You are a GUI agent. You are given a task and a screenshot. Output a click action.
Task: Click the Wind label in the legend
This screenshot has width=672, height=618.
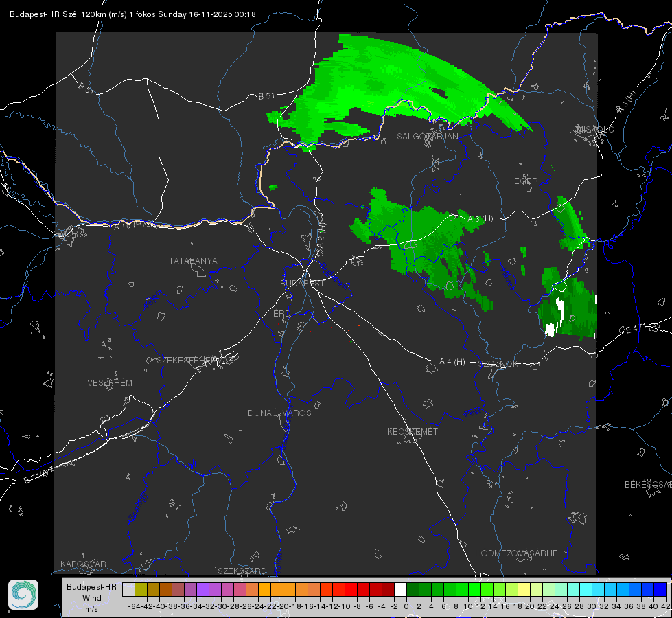pyautogui.click(x=92, y=597)
